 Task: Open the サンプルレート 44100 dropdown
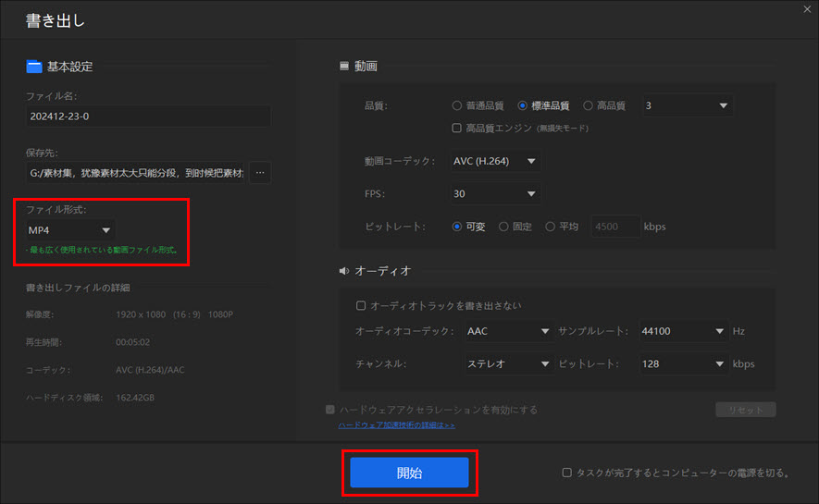pyautogui.click(x=684, y=331)
